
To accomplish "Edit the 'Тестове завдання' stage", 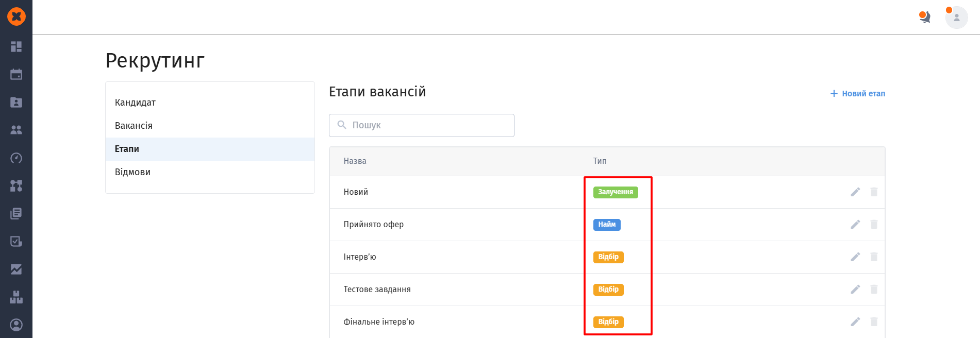I will tap(855, 290).
